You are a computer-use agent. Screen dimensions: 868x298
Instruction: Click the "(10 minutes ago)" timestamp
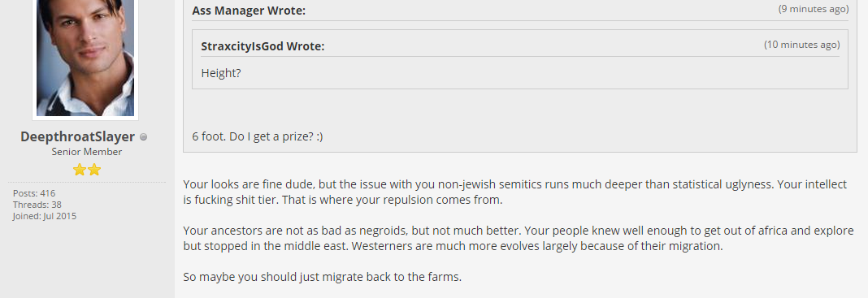point(801,45)
